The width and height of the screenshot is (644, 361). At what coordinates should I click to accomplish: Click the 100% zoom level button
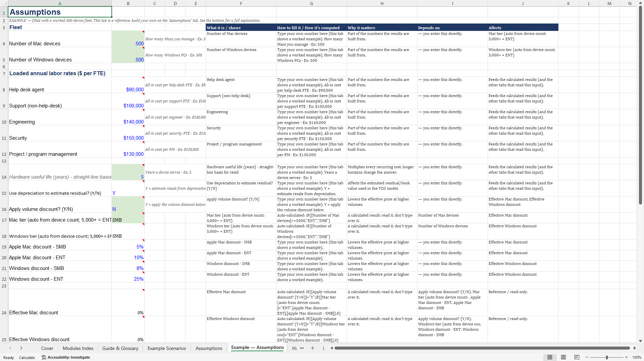coord(637,357)
